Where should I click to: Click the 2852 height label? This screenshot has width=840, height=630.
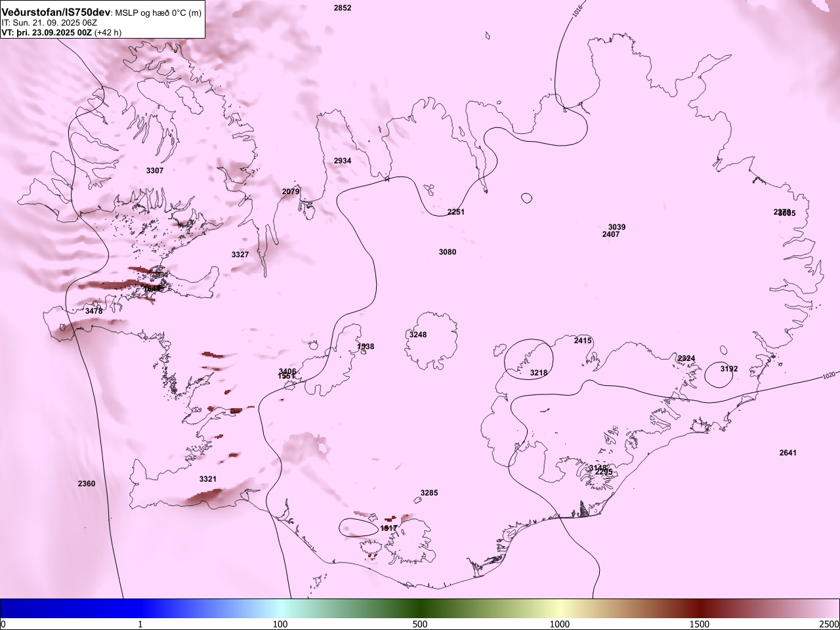point(343,8)
